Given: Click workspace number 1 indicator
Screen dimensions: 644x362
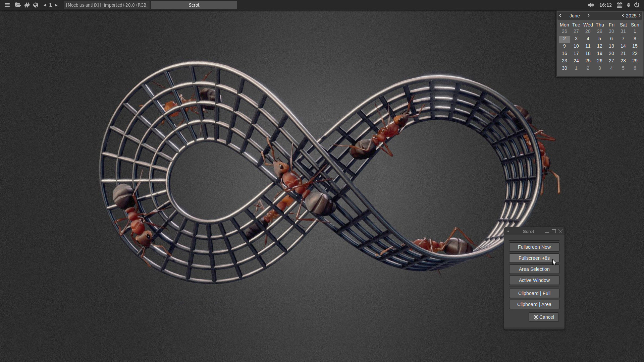Looking at the screenshot, I should pyautogui.click(x=51, y=5).
